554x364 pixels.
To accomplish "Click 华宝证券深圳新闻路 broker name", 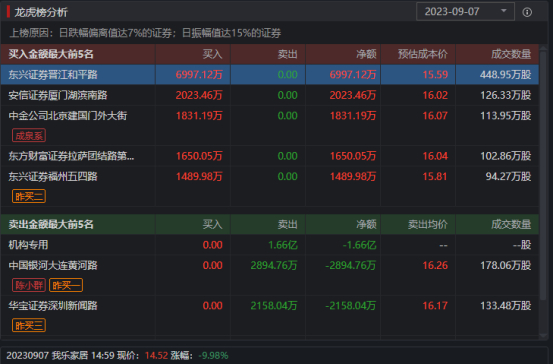I will [x=53, y=306].
